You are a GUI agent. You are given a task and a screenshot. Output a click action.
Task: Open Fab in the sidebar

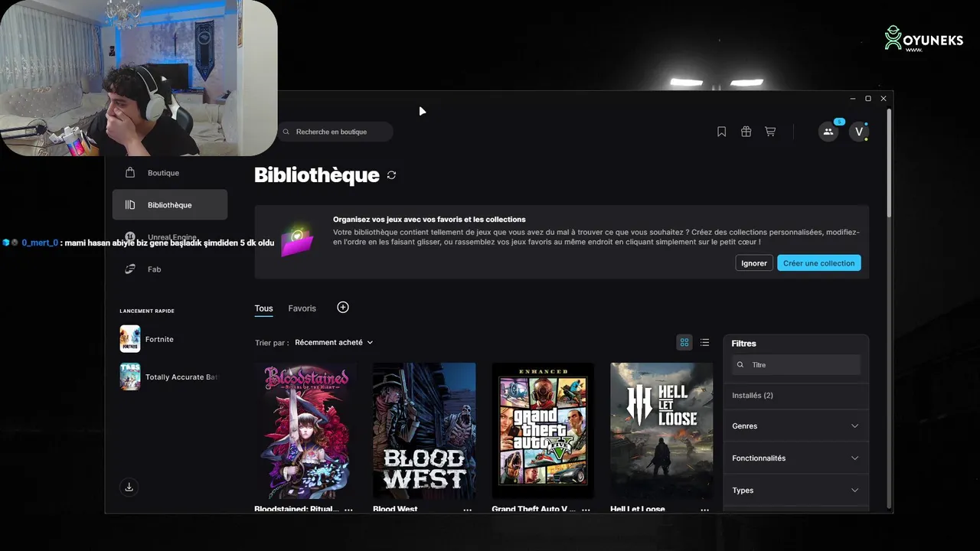(170, 269)
